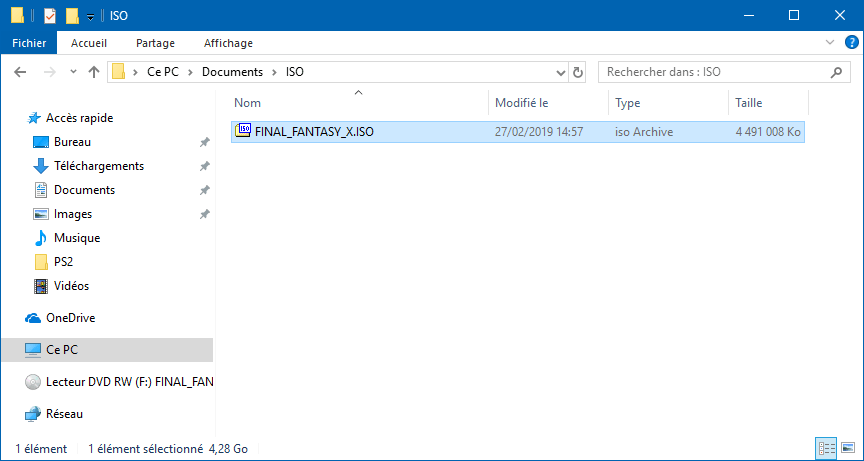
Task: Click the pin icon next to Bureau
Action: 204,143
